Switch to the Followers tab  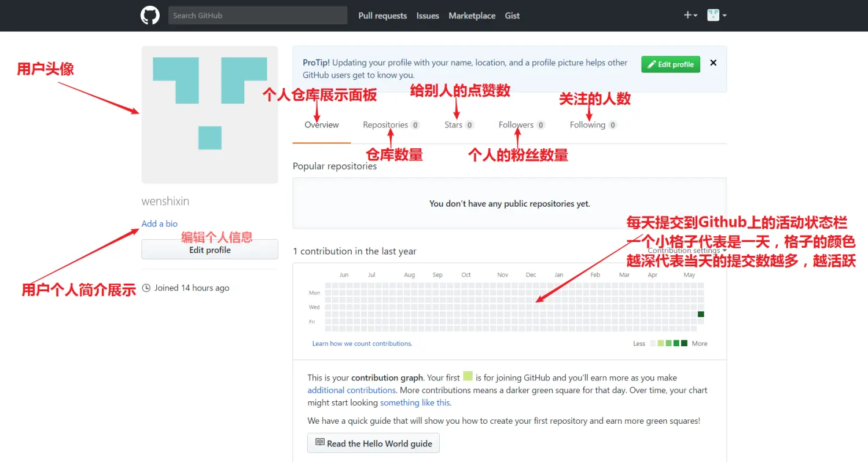522,124
